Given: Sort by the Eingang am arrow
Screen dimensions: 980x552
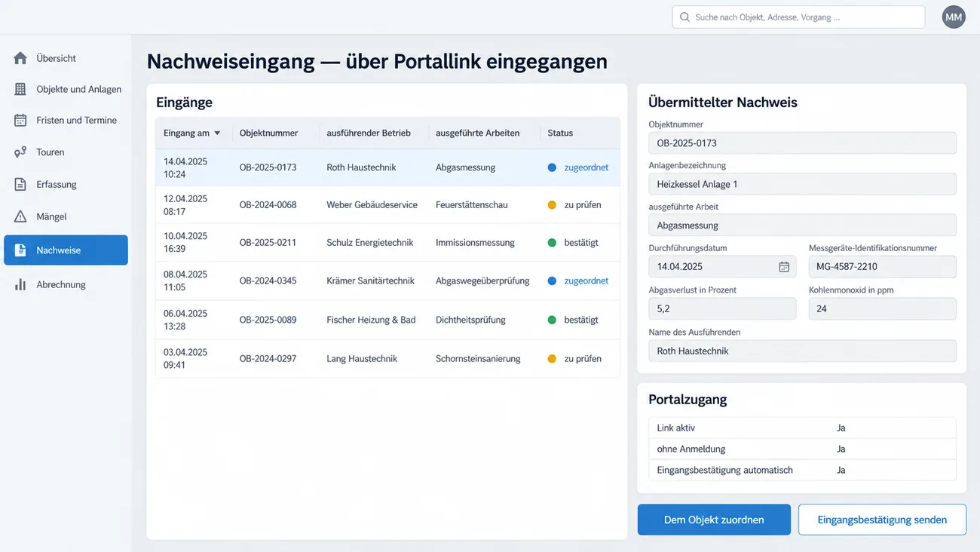Looking at the screenshot, I should click(217, 133).
